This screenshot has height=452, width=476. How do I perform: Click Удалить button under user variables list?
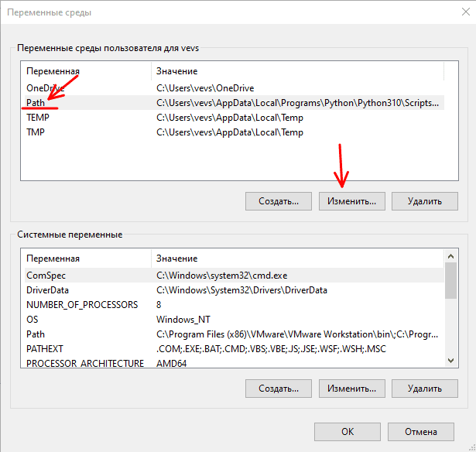pyautogui.click(x=425, y=201)
